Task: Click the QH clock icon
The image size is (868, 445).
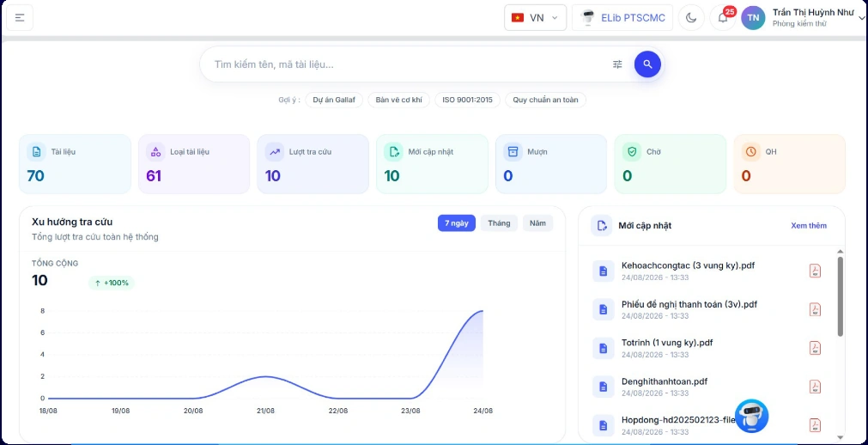Action: (750, 151)
